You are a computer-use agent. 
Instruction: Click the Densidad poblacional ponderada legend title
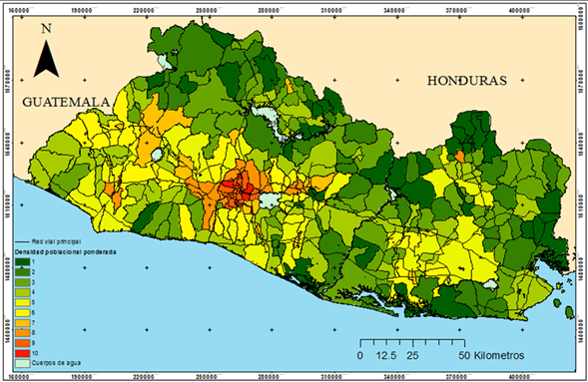pos(65,252)
